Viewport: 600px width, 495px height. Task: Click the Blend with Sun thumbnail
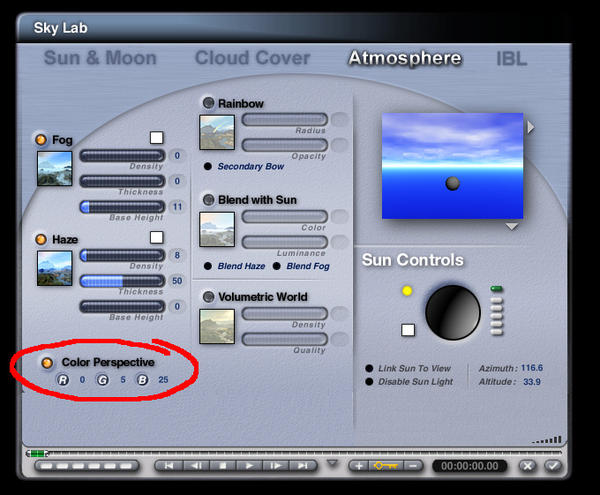tap(217, 230)
